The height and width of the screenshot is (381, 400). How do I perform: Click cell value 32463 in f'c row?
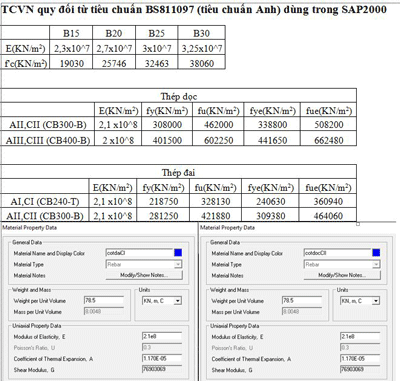157,63
